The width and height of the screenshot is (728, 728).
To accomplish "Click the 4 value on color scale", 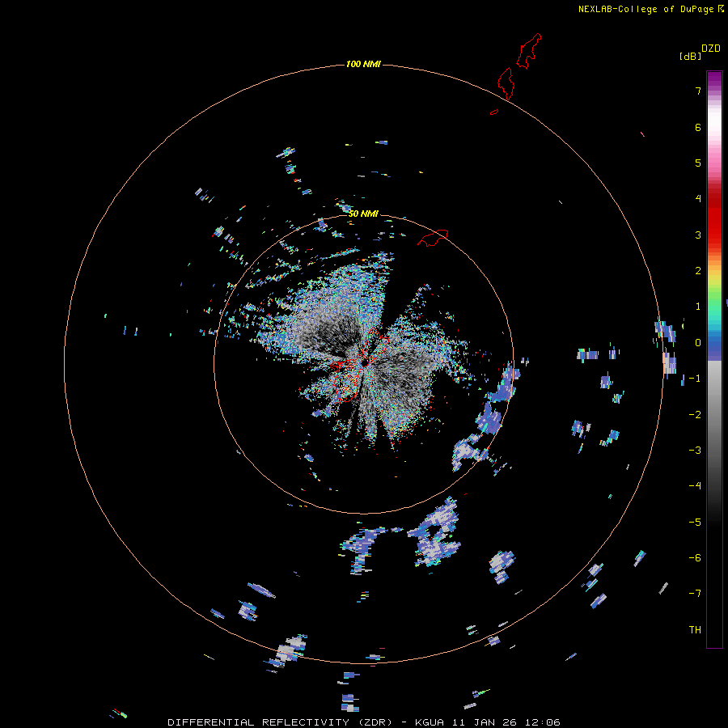I will (x=698, y=198).
